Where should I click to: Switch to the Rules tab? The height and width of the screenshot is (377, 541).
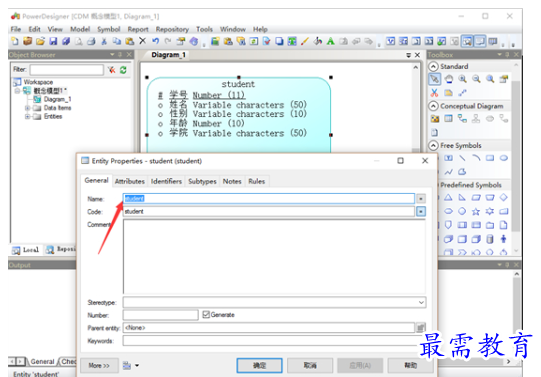tap(257, 181)
